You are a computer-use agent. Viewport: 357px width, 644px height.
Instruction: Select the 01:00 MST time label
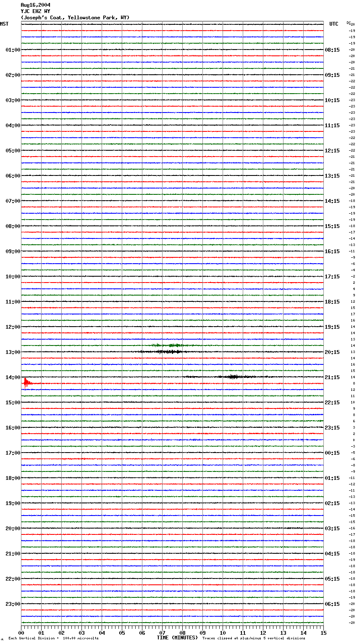tap(13, 50)
